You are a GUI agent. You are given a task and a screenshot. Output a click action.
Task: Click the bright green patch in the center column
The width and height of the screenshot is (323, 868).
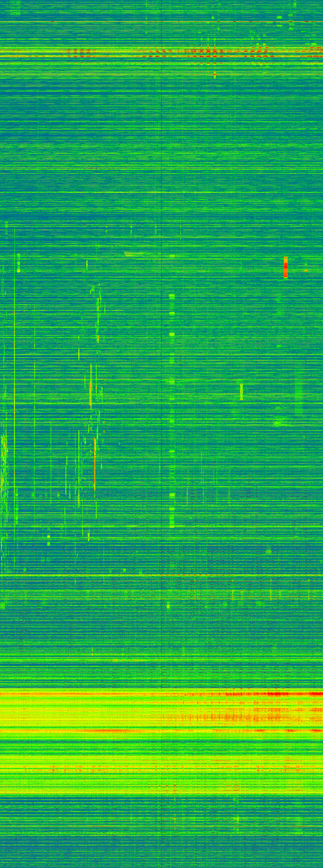coord(172,334)
